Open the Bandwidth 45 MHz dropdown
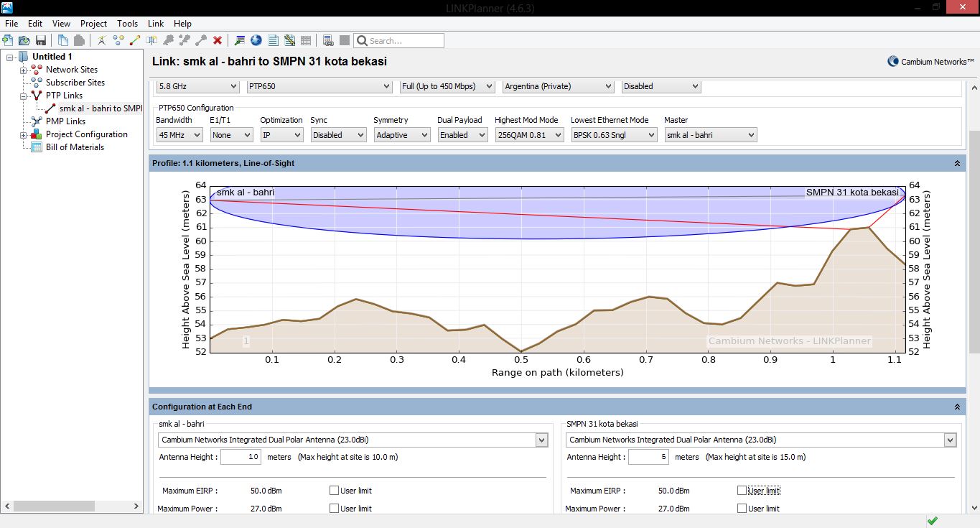This screenshot has height=528, width=980. tap(179, 135)
